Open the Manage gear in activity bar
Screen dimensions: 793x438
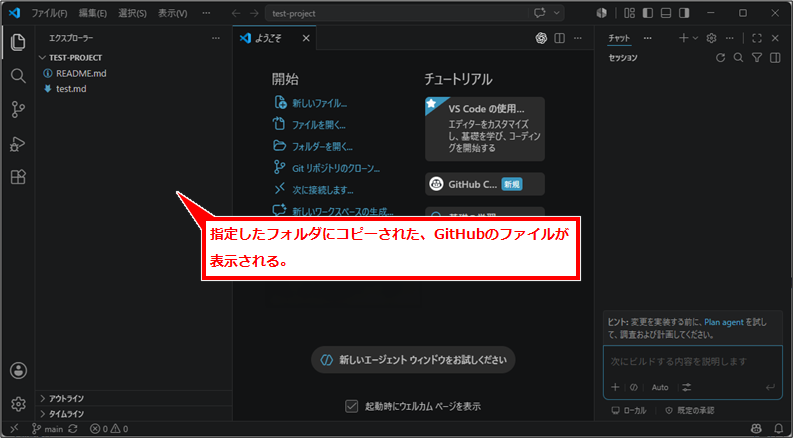coord(18,404)
